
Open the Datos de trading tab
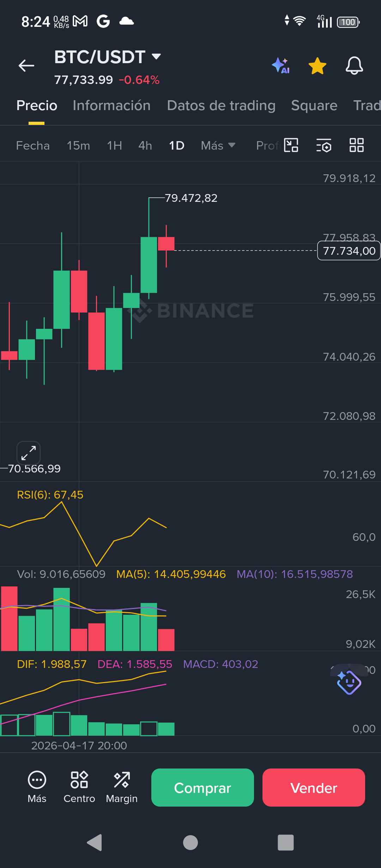[221, 106]
